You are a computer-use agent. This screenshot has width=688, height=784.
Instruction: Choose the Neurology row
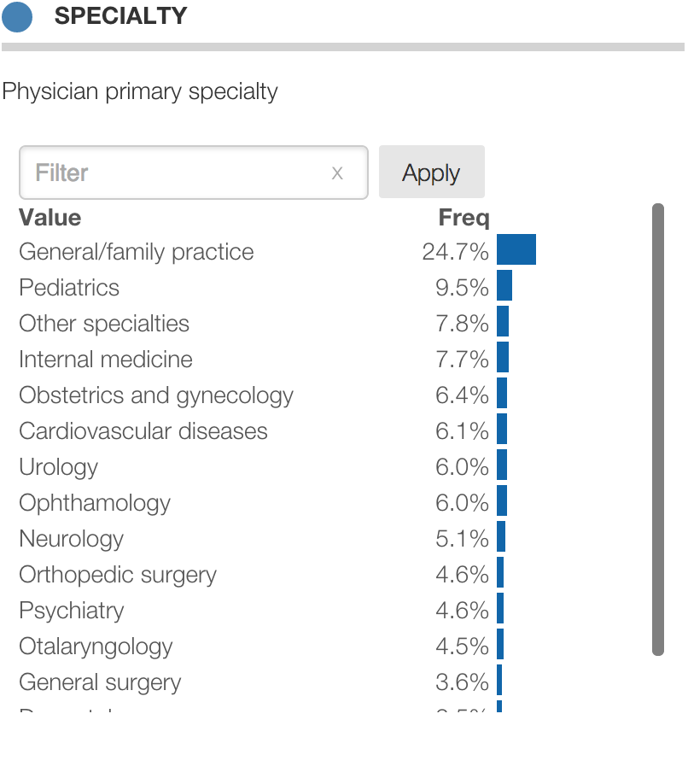(72, 539)
